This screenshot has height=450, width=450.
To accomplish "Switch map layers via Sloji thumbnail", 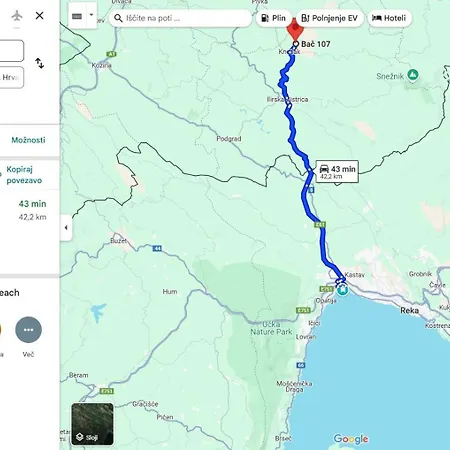I will pyautogui.click(x=92, y=424).
